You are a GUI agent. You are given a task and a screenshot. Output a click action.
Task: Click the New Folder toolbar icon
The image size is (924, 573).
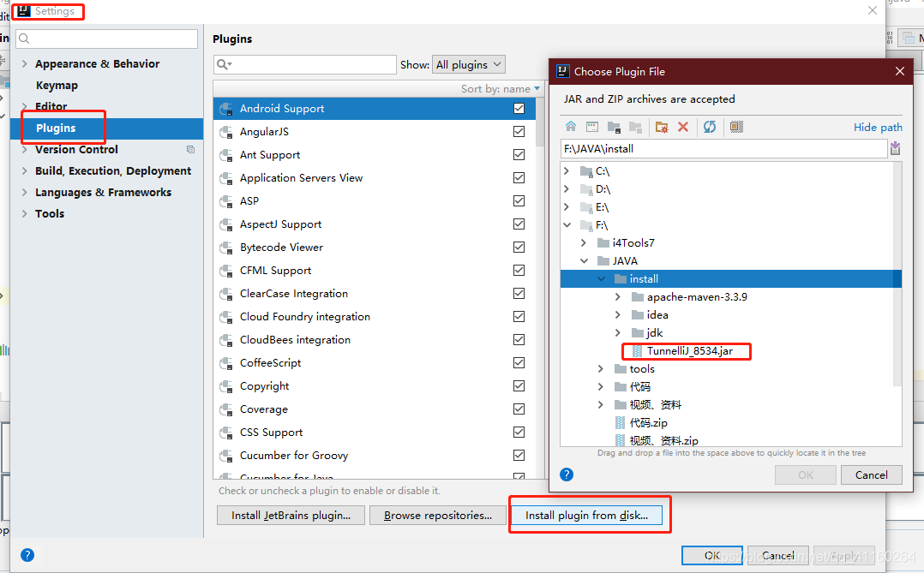[661, 127]
